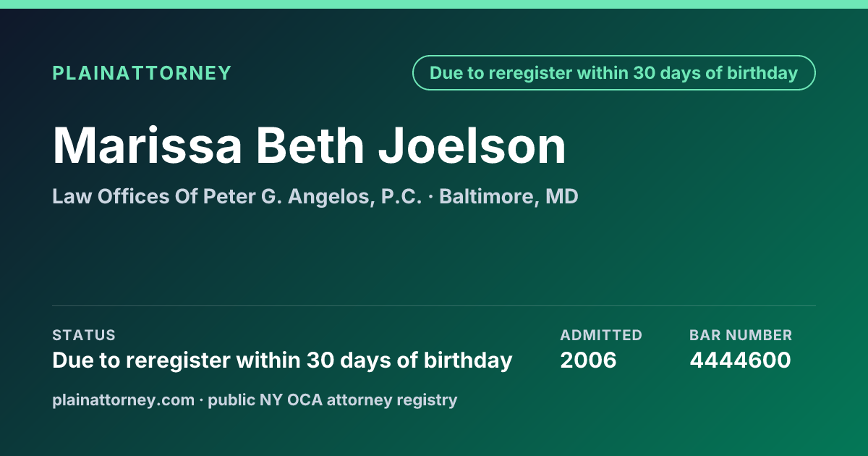Select the bold reregister status value text
868x456 pixels.
[x=282, y=360]
